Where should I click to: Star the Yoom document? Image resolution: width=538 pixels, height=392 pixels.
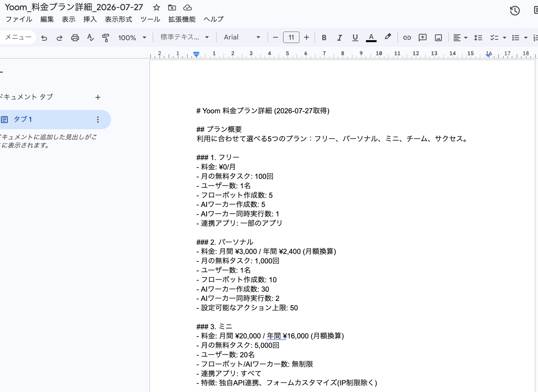pos(157,8)
